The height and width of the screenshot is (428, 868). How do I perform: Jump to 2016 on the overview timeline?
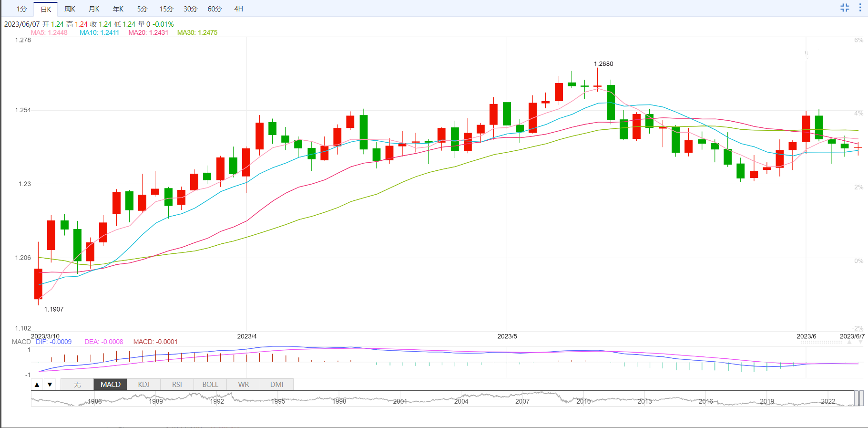click(x=706, y=401)
